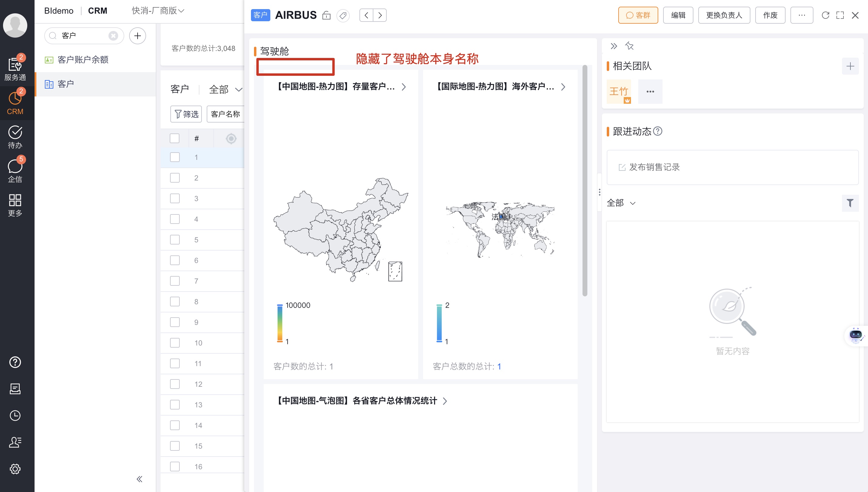Click the dashboard vertical scrollbar

click(585, 181)
